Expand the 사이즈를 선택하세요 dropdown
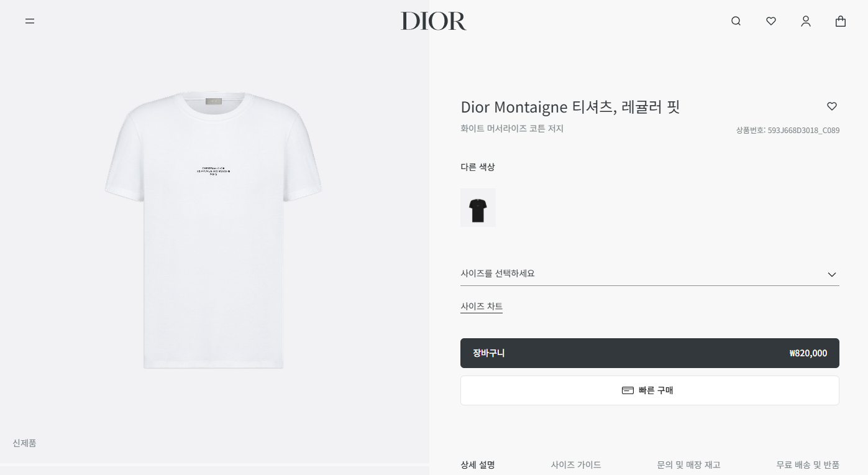This screenshot has height=475, width=868. point(650,274)
